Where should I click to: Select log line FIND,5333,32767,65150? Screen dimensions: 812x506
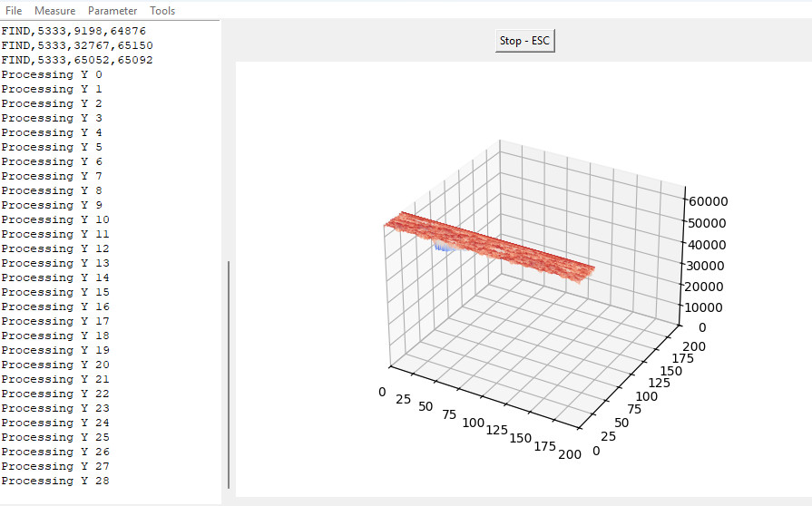[x=77, y=45]
